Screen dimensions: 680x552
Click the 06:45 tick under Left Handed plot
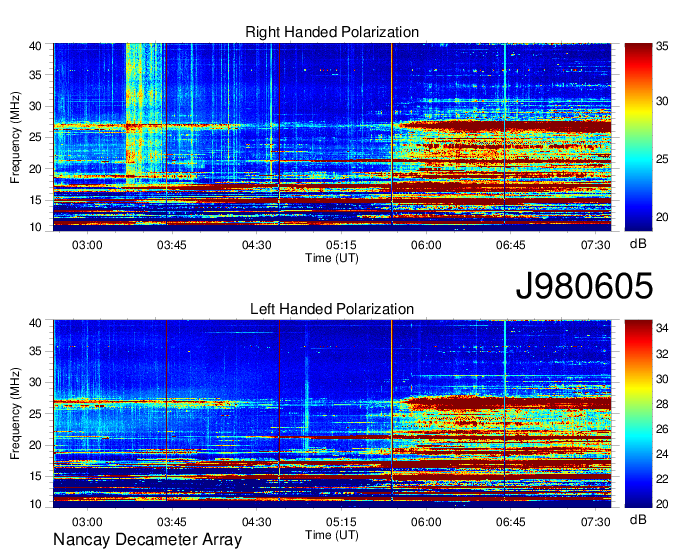coord(511,522)
